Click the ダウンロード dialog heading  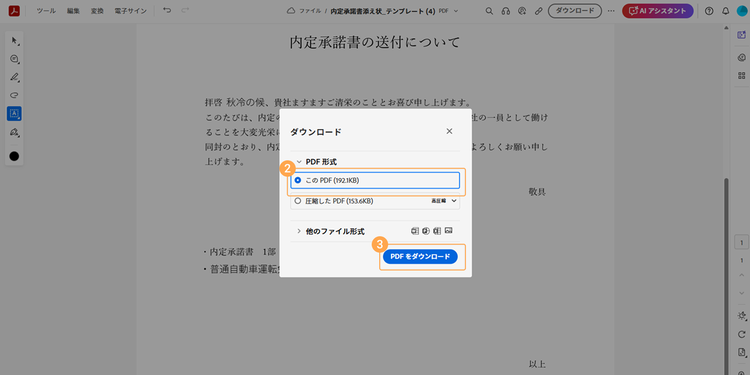316,132
